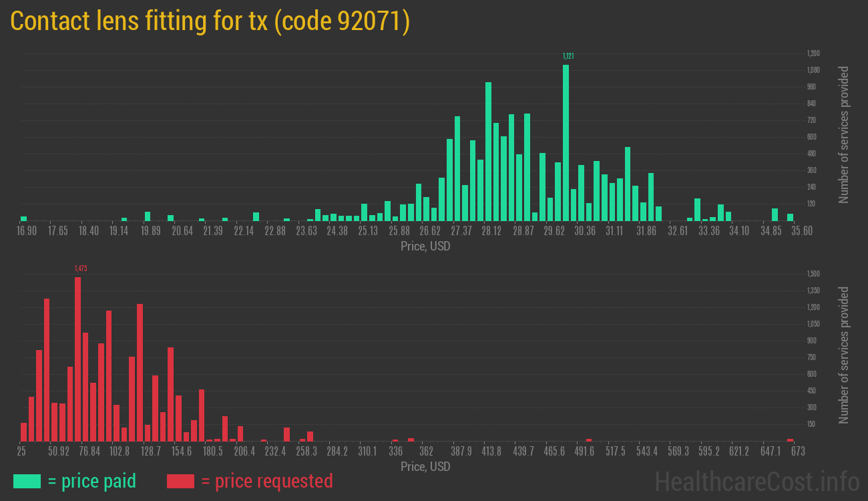This screenshot has width=868, height=501.
Task: Click the 1,121 peak value label
Action: [x=568, y=56]
